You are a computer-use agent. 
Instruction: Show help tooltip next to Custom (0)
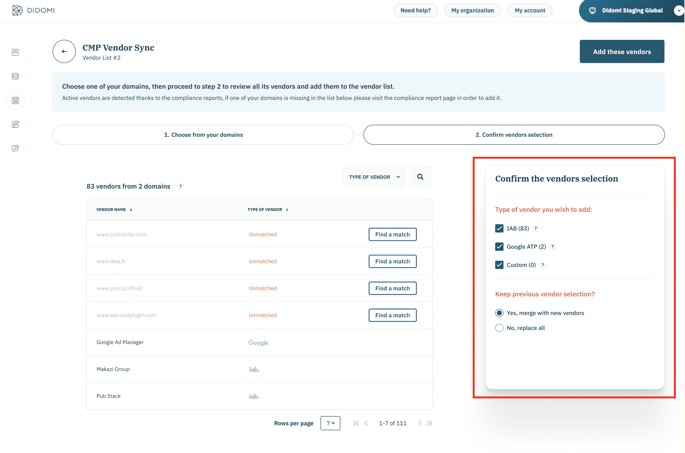(543, 265)
